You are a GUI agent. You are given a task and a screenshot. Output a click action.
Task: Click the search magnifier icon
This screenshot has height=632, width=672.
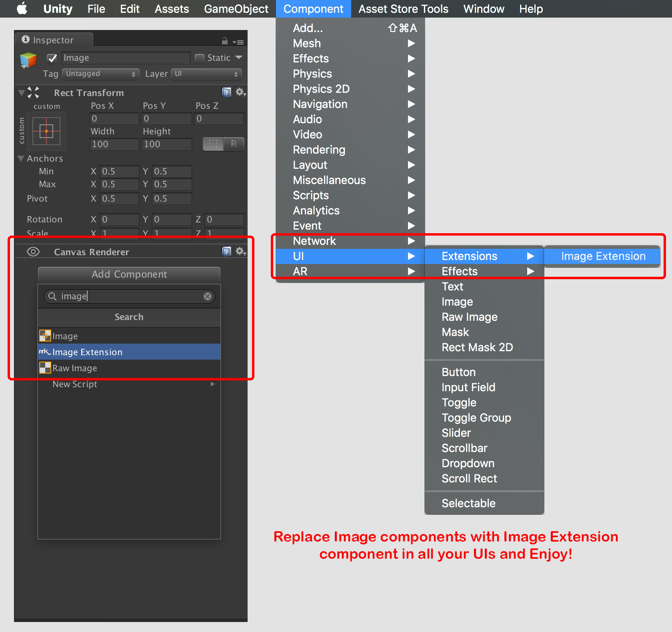pyautogui.click(x=52, y=296)
